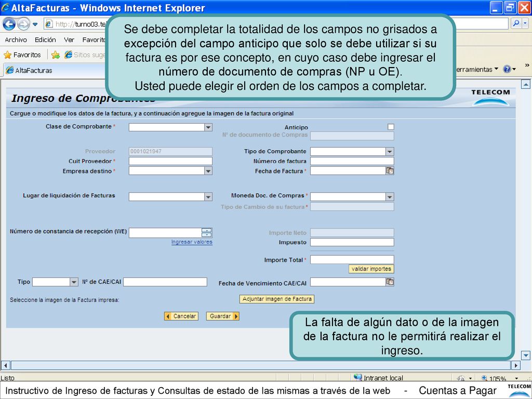532x399 pixels.
Task: Click the browser Forward arrow button
Action: (x=23, y=24)
